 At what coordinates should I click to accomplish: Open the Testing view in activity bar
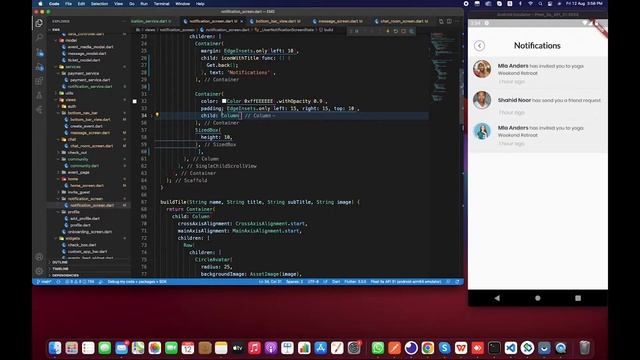[x=39, y=95]
